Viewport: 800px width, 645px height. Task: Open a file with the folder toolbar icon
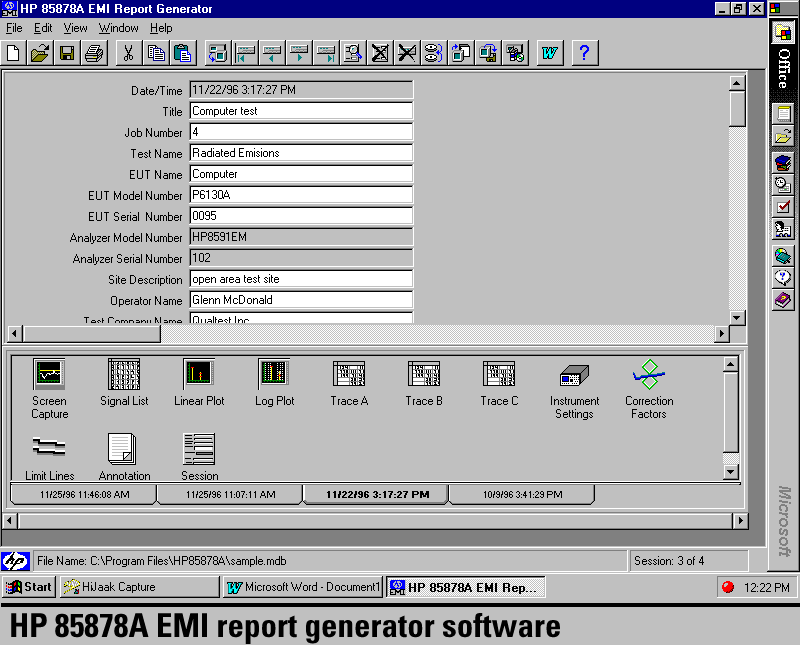tap(40, 53)
